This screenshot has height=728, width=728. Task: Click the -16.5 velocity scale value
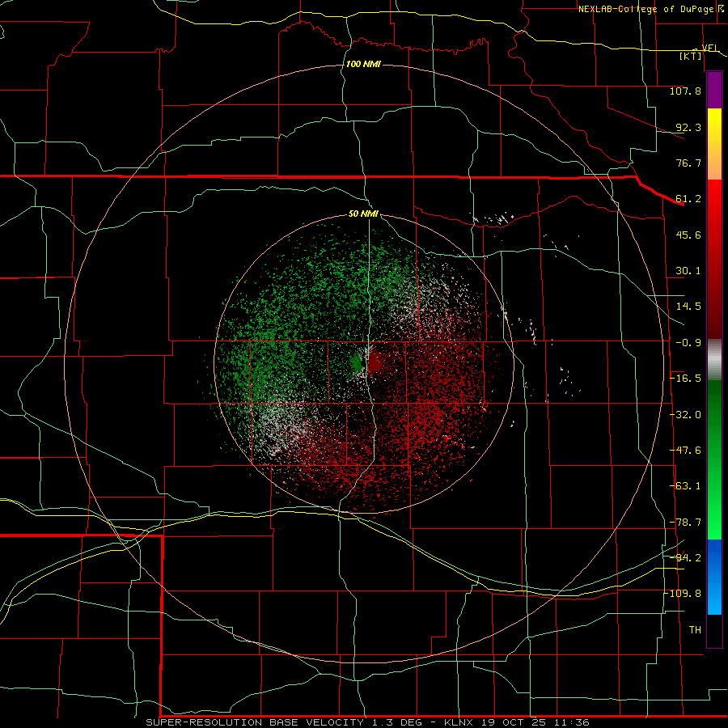pos(685,379)
